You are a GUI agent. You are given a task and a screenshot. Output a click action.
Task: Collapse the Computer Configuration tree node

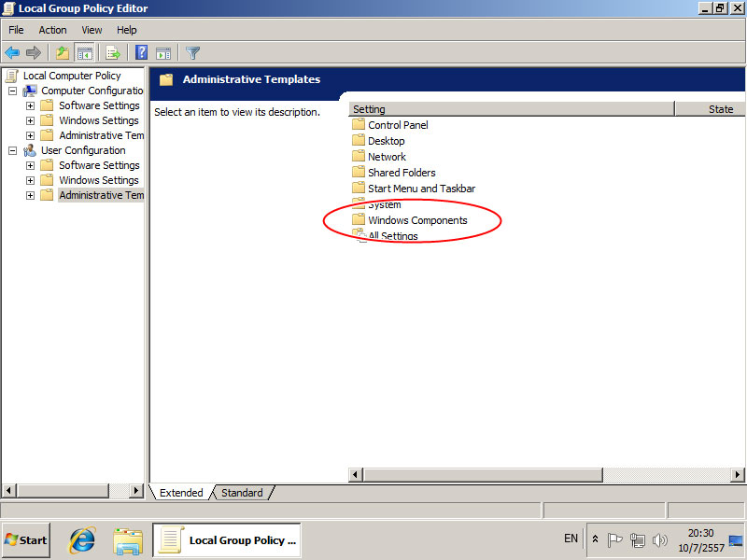[13, 91]
